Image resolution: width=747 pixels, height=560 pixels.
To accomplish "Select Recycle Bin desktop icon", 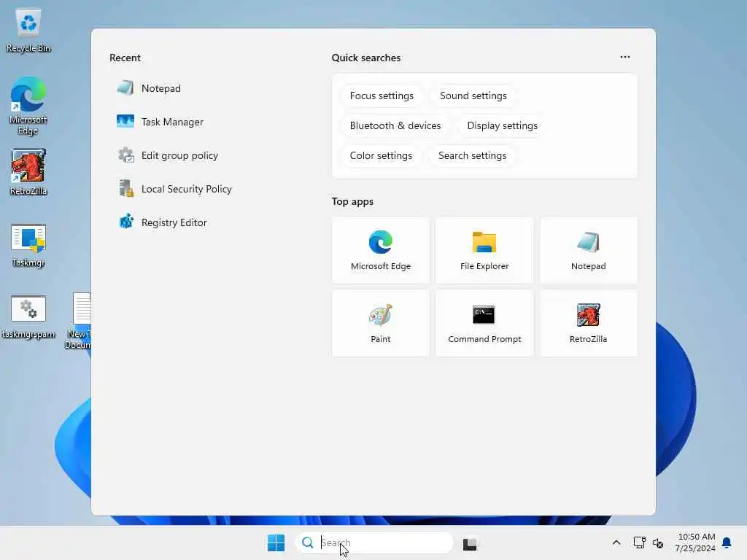I will point(28,29).
